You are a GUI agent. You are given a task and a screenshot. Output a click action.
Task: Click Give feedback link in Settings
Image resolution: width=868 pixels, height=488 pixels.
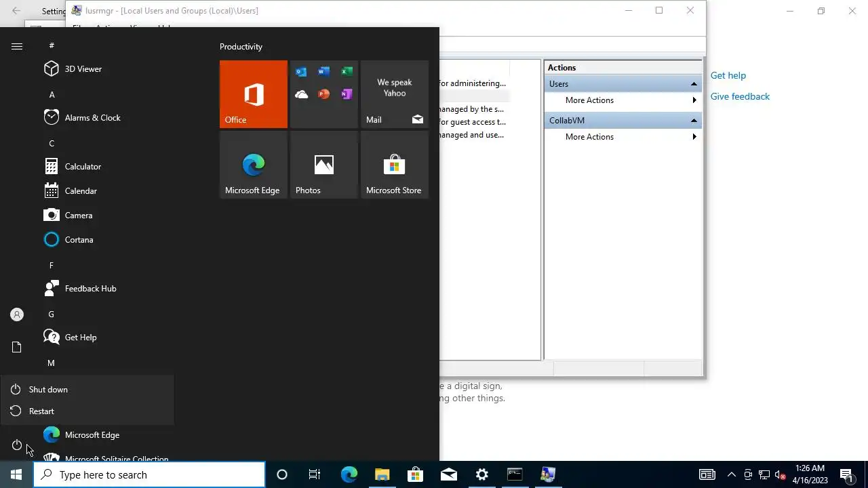click(x=740, y=97)
